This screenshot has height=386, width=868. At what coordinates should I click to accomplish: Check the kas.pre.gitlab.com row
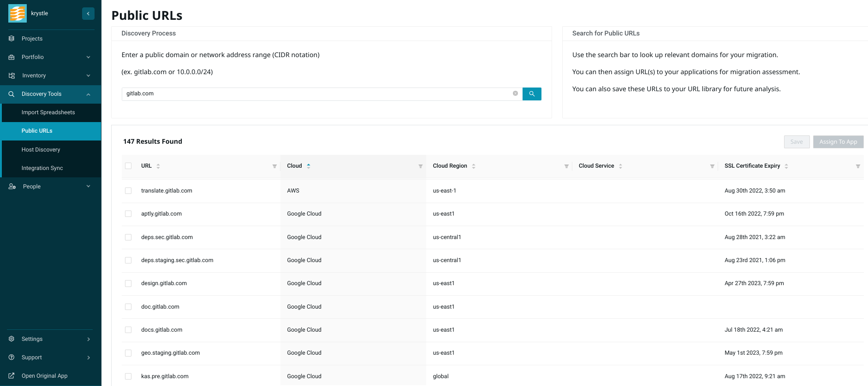click(128, 376)
